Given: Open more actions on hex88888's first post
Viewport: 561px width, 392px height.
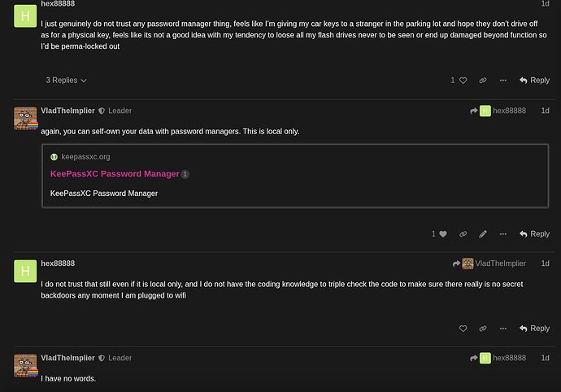Looking at the screenshot, I should (502, 81).
